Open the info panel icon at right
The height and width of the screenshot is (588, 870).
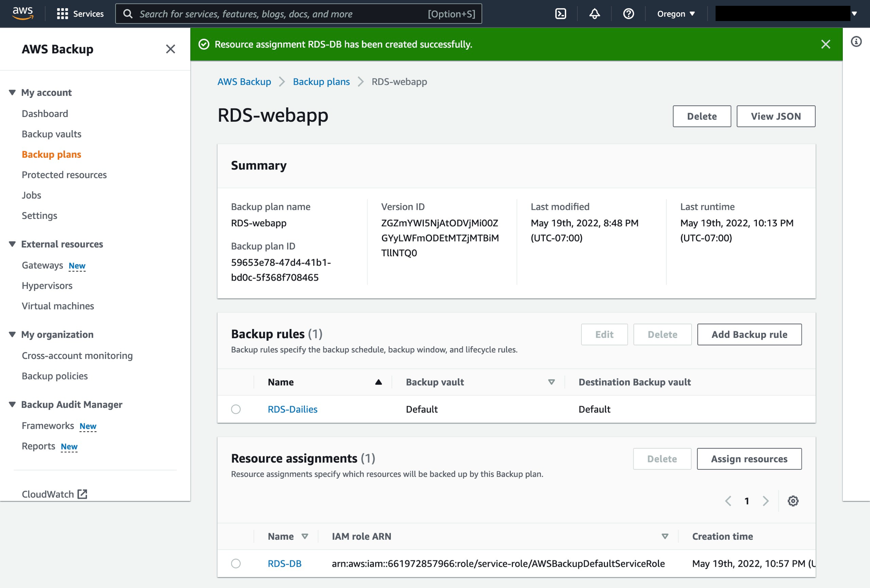(x=856, y=42)
